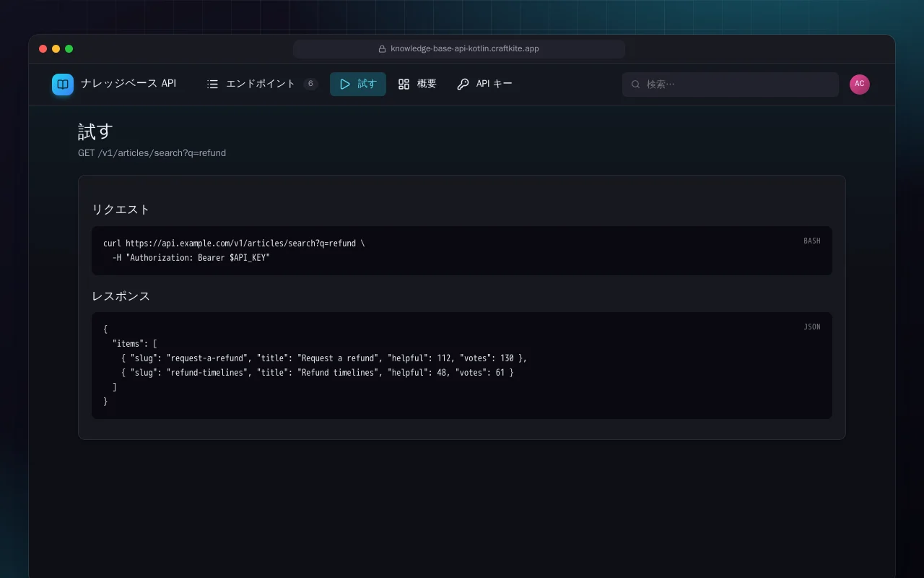Click the yellow minimize window button
Viewport: 924px width, 578px height.
pyautogui.click(x=56, y=49)
